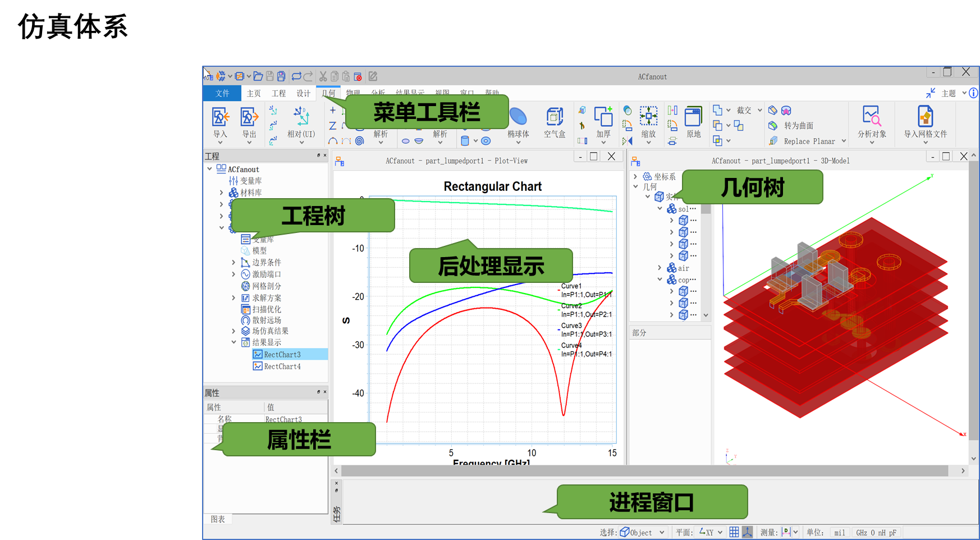Collapse the 结果显示 tree node
Screen dimensions: 980x540
tap(233, 342)
